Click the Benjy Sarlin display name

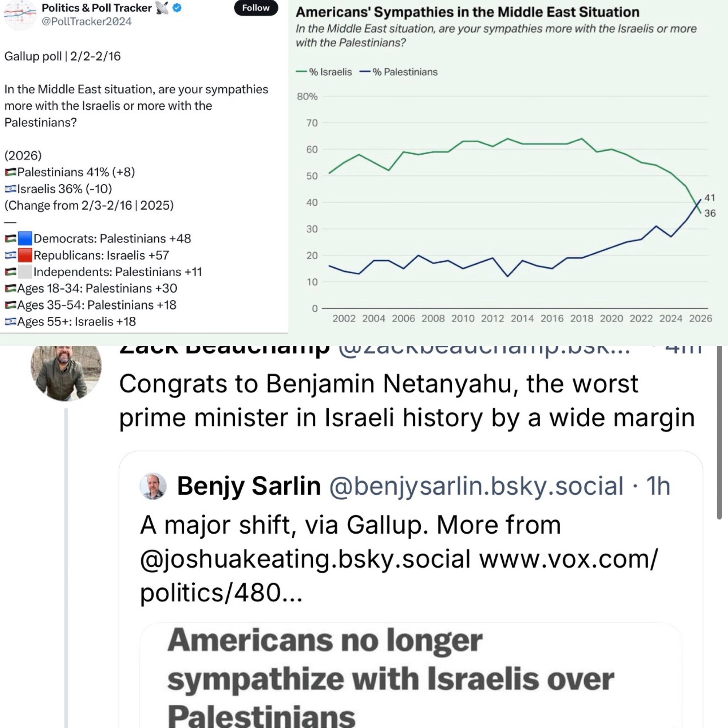tap(249, 486)
